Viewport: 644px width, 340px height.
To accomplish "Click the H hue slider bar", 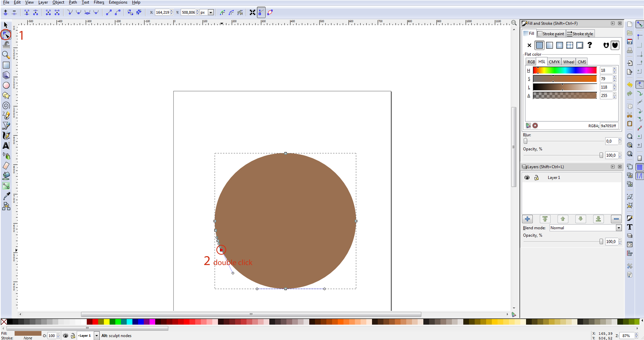I will coord(565,70).
